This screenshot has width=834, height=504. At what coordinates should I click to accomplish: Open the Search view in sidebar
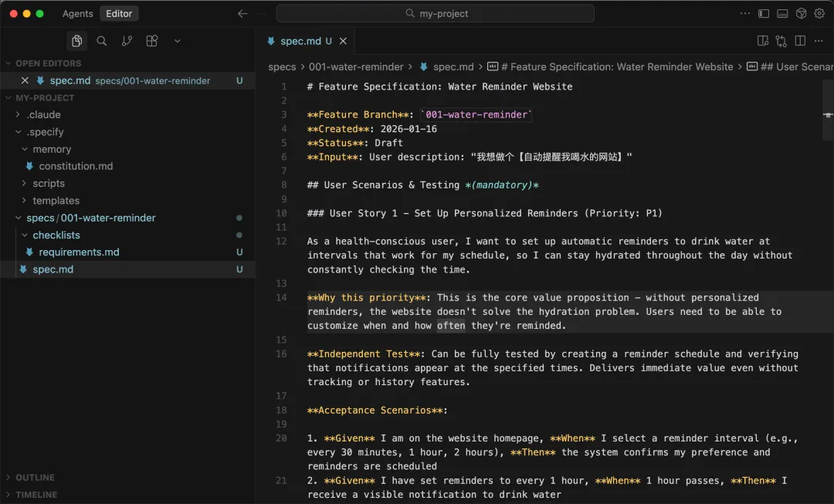(x=101, y=41)
